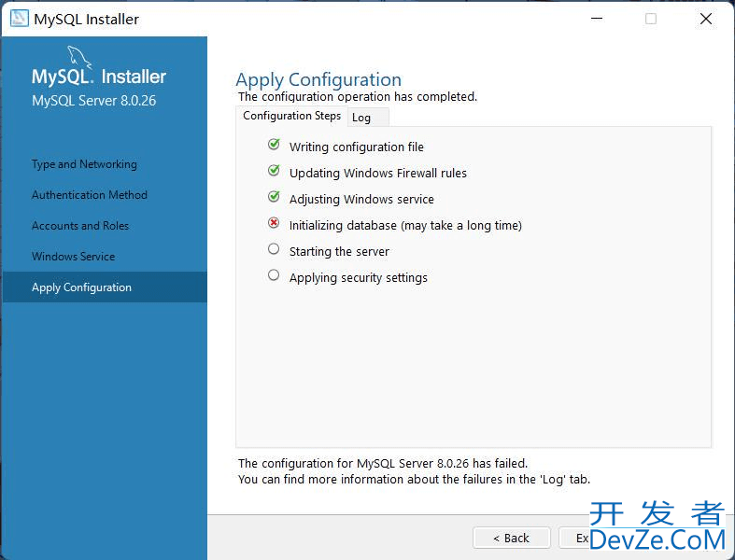Select the Apply Configuration step
Image resolution: width=735 pixels, height=560 pixels.
[105, 287]
